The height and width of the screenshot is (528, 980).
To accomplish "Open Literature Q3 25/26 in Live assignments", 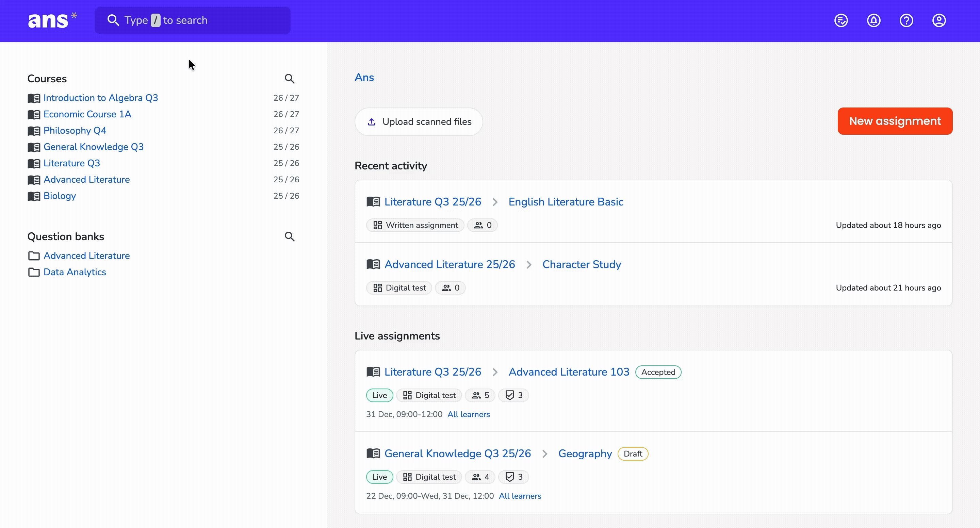I will 432,372.
